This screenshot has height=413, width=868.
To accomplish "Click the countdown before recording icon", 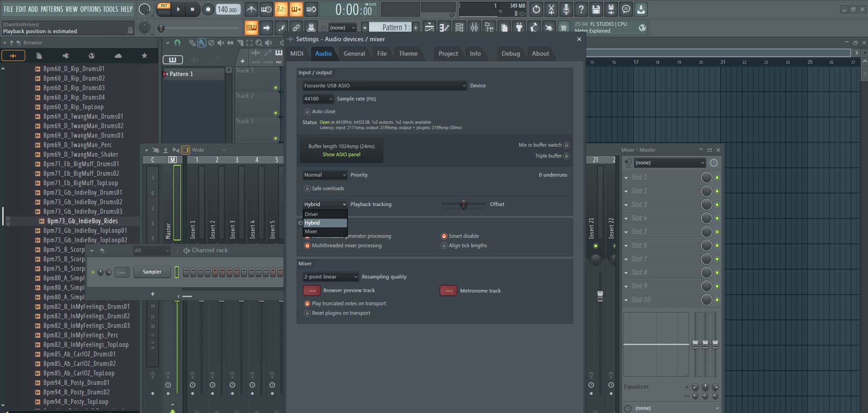I will click(x=281, y=9).
